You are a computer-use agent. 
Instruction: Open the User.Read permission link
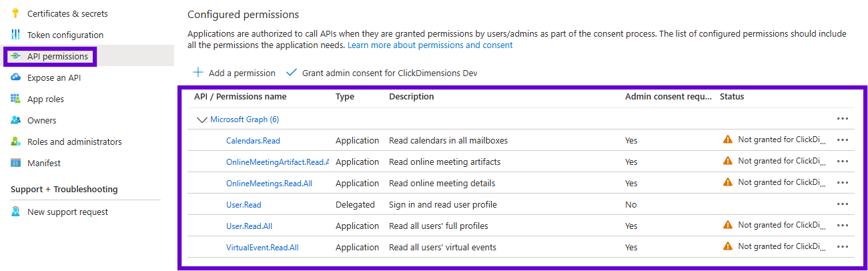(244, 205)
